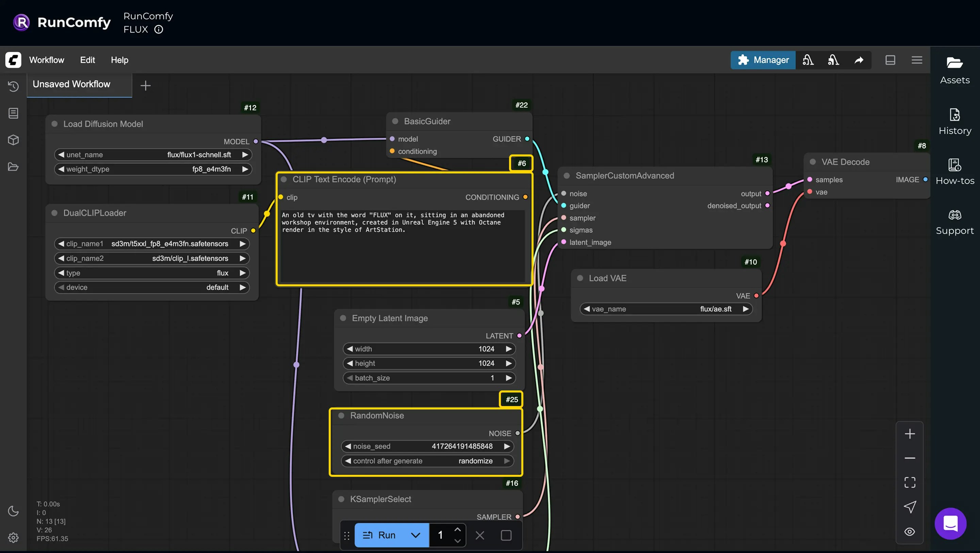Click the Manager button

pos(763,60)
